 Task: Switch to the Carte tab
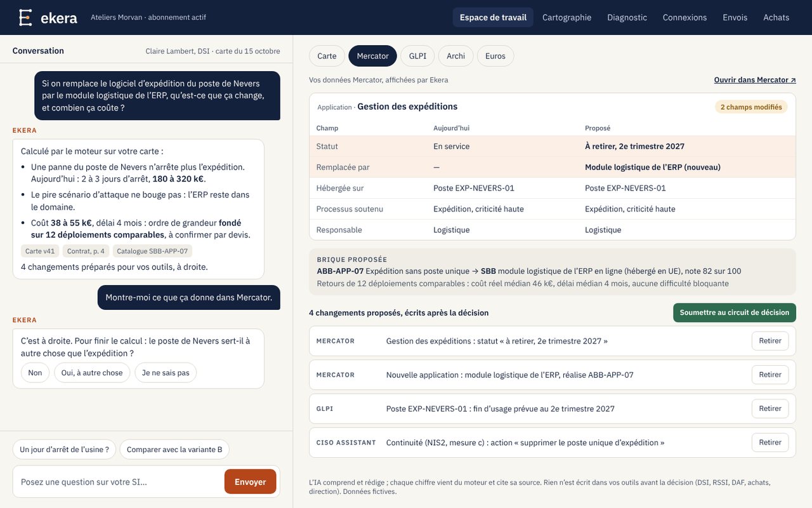(x=327, y=56)
